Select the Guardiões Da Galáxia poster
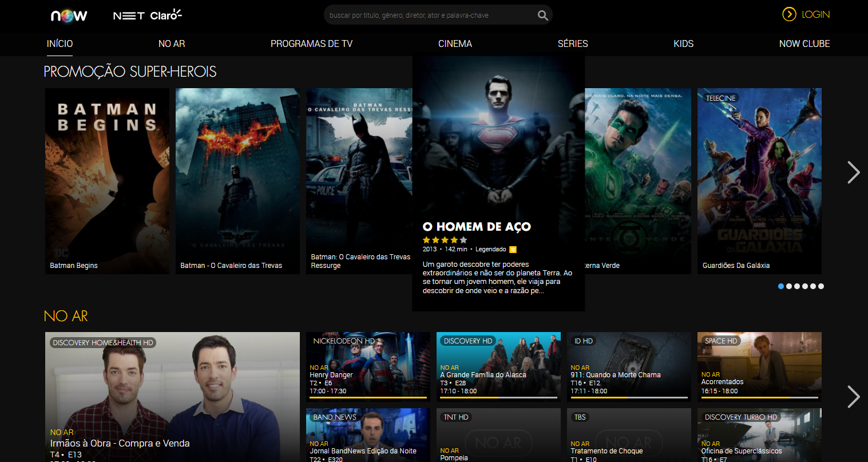The width and height of the screenshot is (868, 462). point(759,180)
